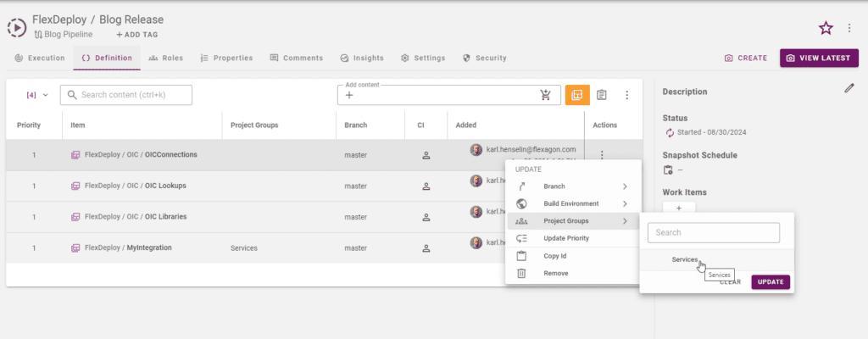Click the project groups Search field

pyautogui.click(x=714, y=233)
